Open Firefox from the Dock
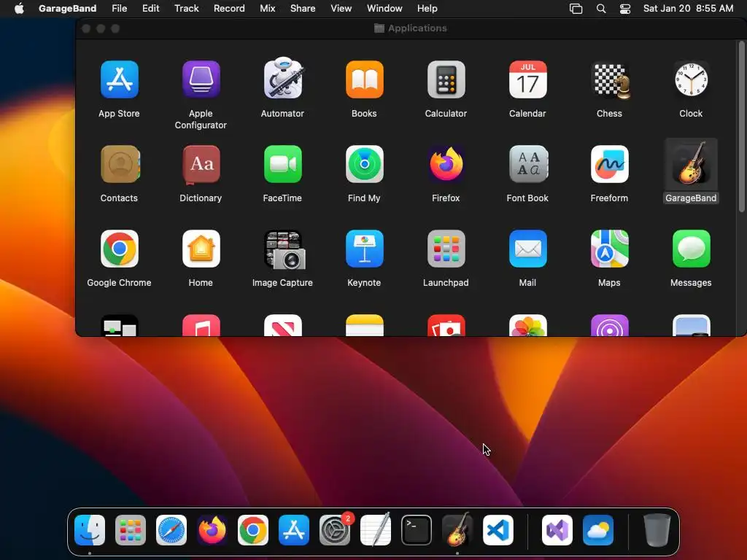The width and height of the screenshot is (747, 560). pyautogui.click(x=212, y=530)
